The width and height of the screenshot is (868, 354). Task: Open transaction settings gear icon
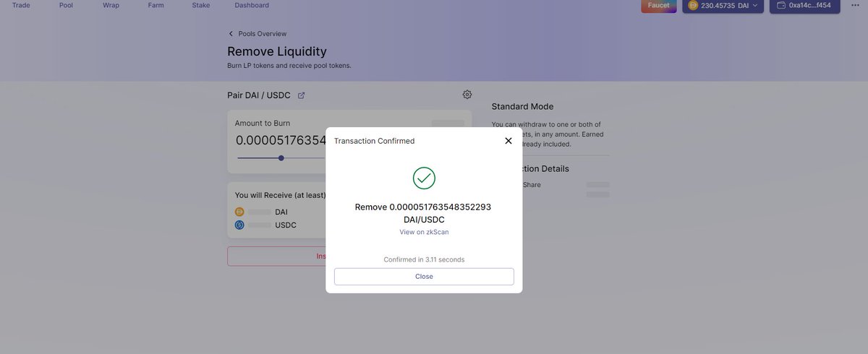click(x=467, y=95)
